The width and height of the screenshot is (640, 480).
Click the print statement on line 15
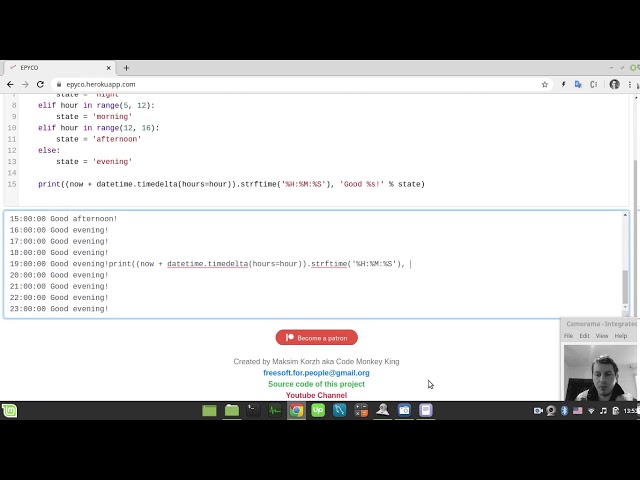click(231, 184)
